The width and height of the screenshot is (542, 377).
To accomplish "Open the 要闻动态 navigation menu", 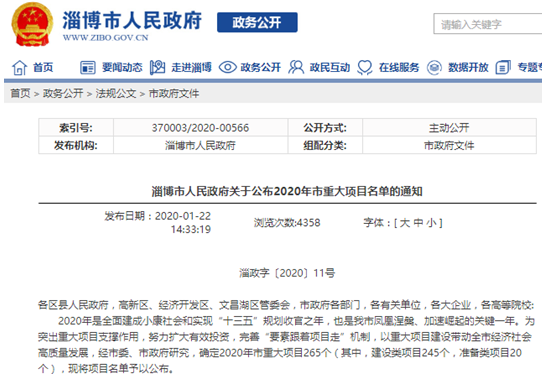I will (x=122, y=67).
